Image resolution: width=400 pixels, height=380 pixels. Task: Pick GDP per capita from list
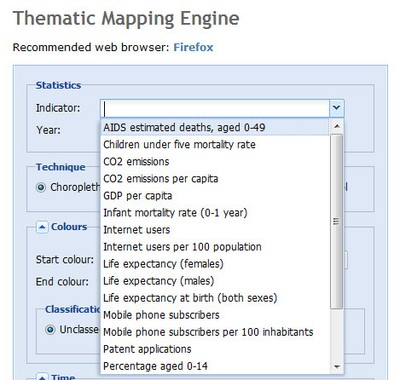point(215,195)
